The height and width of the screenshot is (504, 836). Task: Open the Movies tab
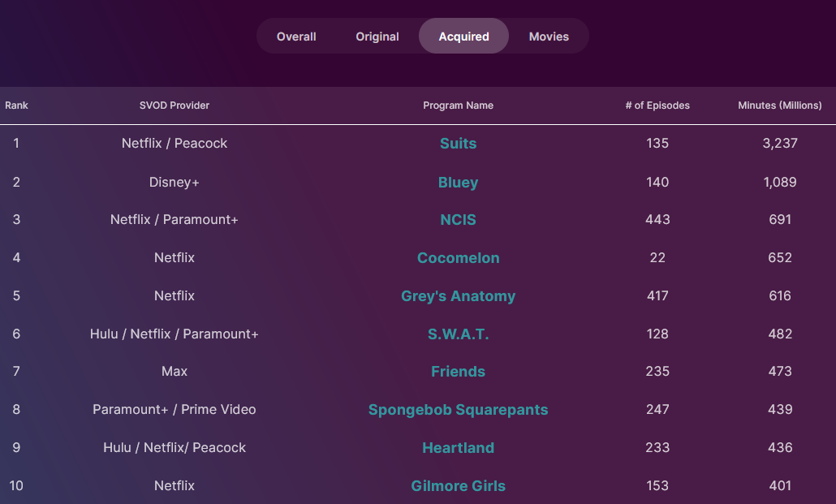tap(549, 37)
